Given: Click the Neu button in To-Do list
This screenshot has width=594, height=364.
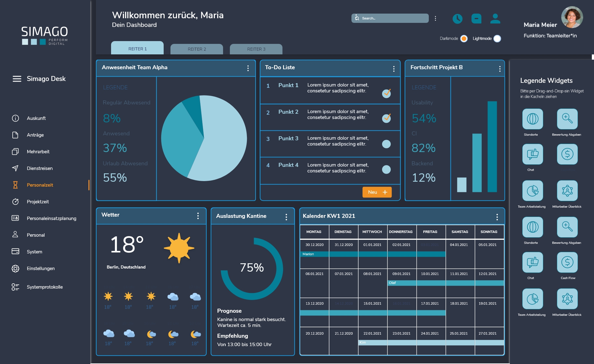Looking at the screenshot, I should coord(377,192).
